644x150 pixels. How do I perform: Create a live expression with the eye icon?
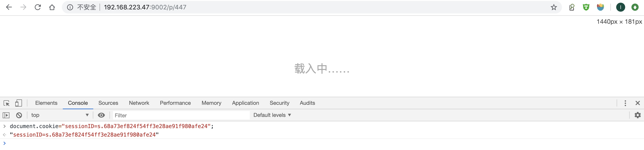[x=101, y=115]
